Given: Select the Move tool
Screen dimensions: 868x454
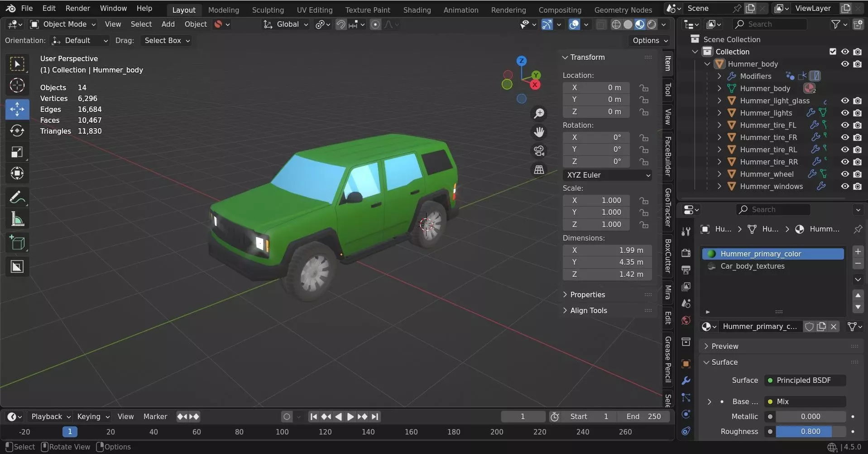Looking at the screenshot, I should (x=17, y=109).
